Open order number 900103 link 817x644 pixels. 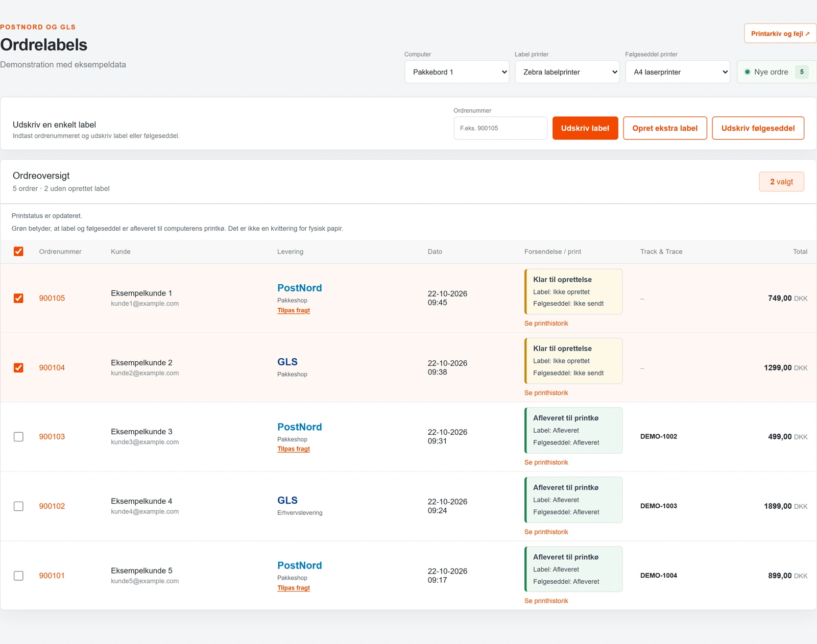coord(52,437)
